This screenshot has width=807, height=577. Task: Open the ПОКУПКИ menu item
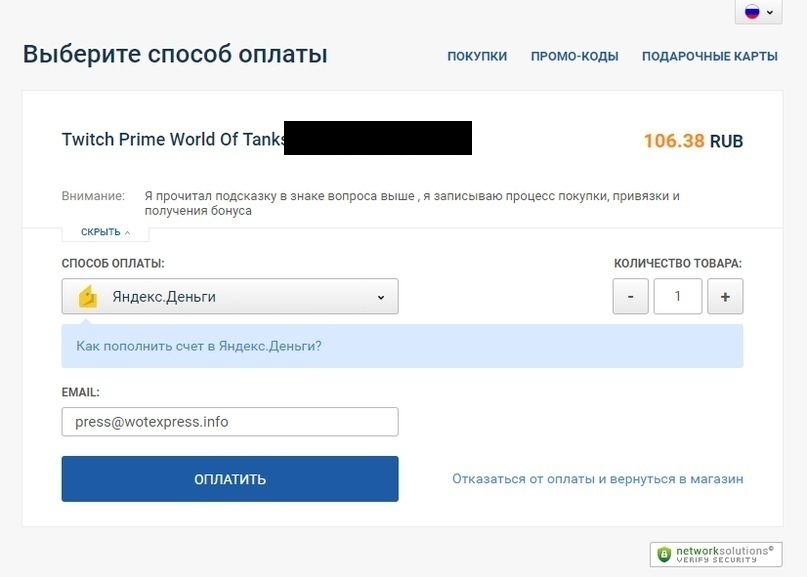tap(477, 56)
